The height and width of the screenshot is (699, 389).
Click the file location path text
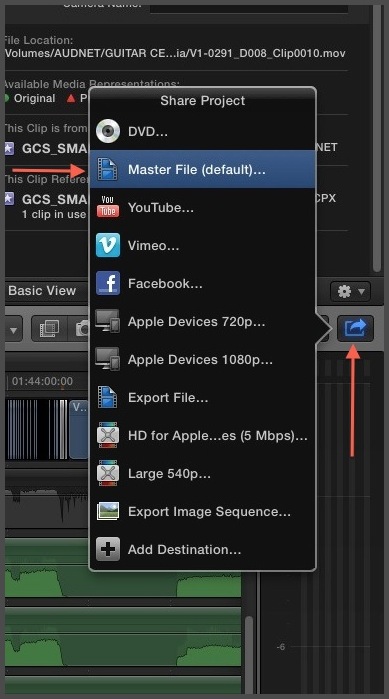tap(175, 53)
